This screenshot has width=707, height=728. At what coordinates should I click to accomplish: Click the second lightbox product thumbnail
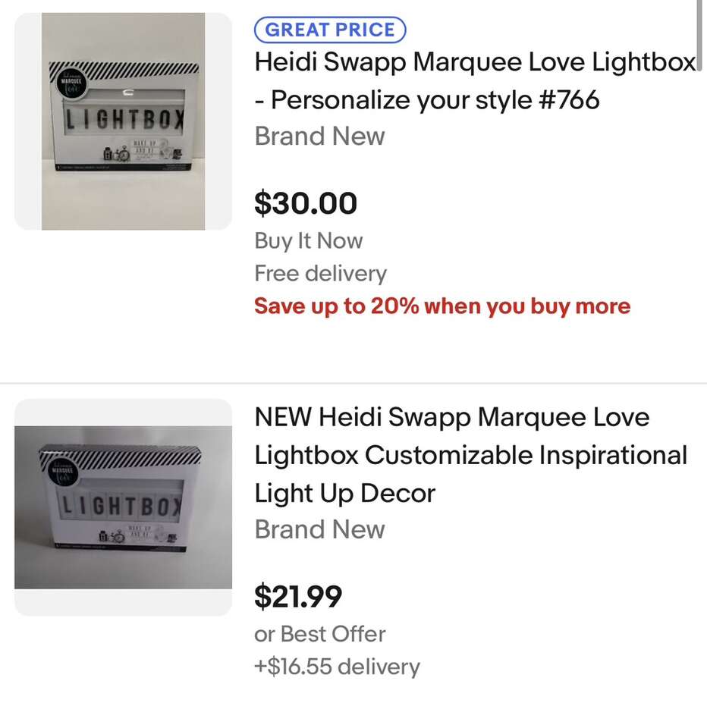[123, 507]
